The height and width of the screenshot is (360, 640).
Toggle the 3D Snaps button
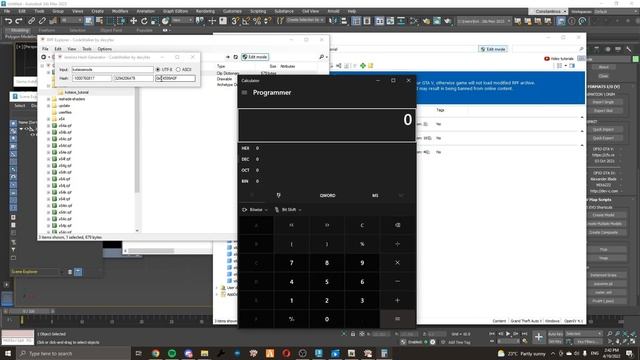pos(235,20)
